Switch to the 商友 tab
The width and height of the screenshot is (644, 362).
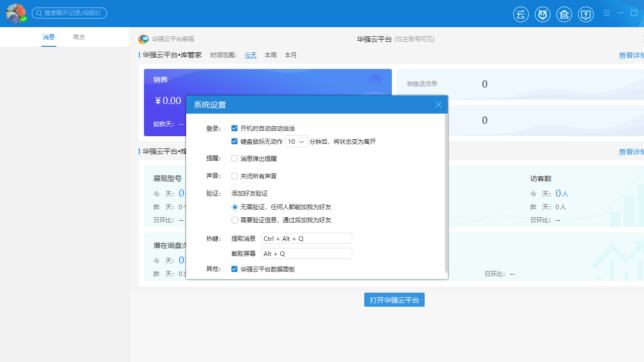pyautogui.click(x=78, y=37)
